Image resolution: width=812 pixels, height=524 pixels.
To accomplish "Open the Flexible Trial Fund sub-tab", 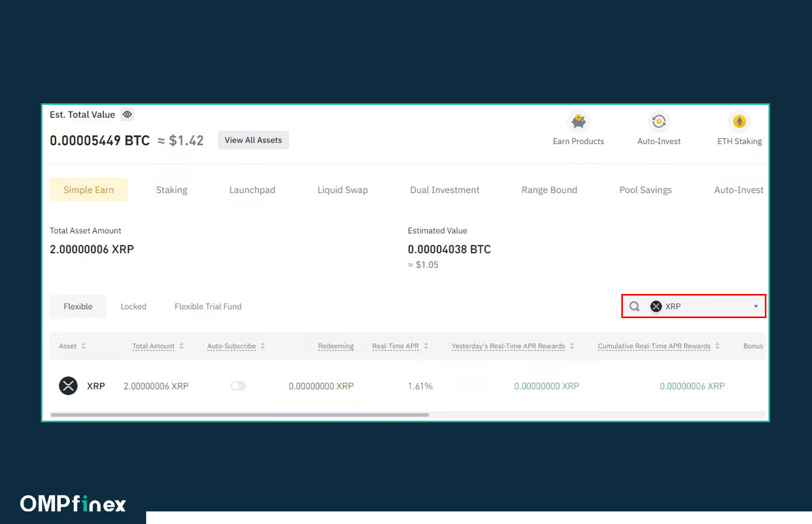I will [x=208, y=307].
